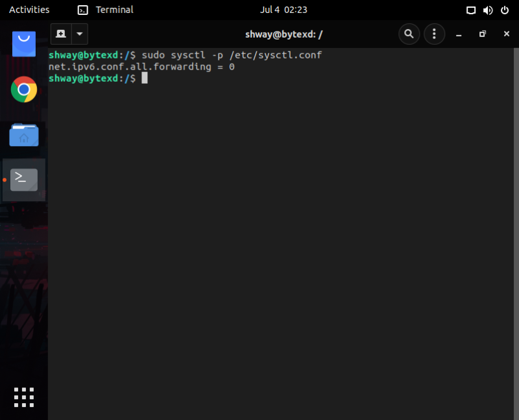The width and height of the screenshot is (519, 420).
Task: Launch Google Chrome from the dock
Action: (24, 90)
